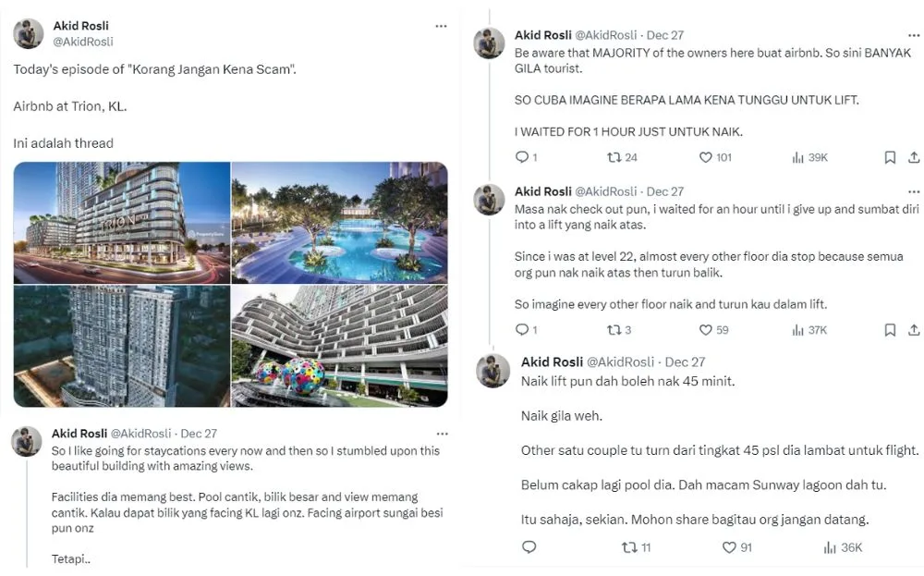Open the colorful spheres building photo

[339, 347]
